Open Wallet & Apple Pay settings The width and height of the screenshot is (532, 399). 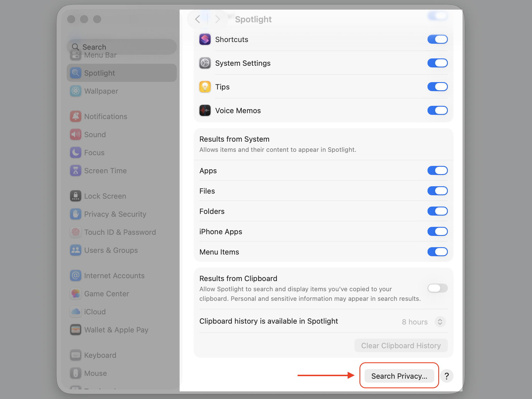coord(122,330)
